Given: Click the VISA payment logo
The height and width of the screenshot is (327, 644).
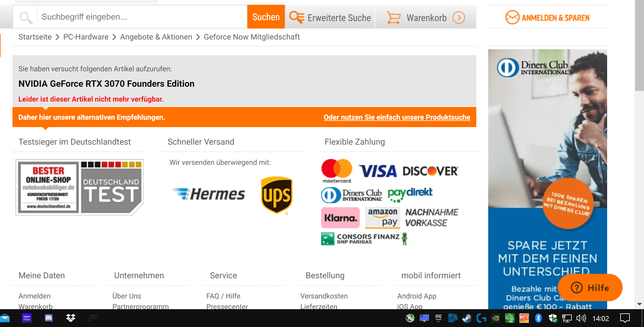Looking at the screenshot, I should [378, 171].
